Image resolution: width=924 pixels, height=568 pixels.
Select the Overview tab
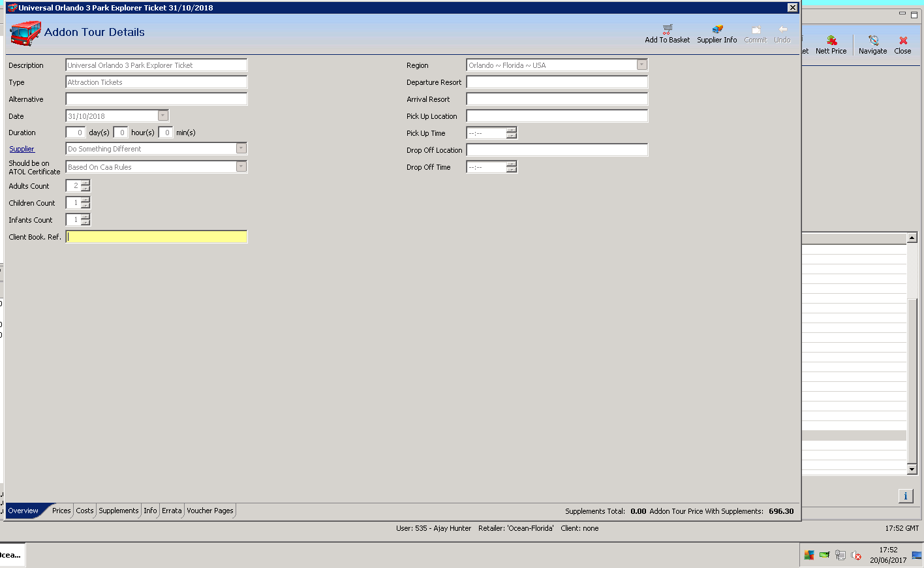coord(23,511)
